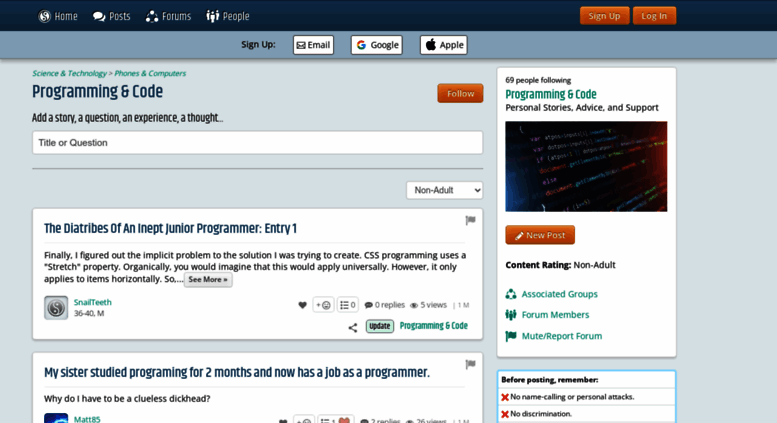777x423 pixels.
Task: Flag the sister studied programing post
Action: 470,365
